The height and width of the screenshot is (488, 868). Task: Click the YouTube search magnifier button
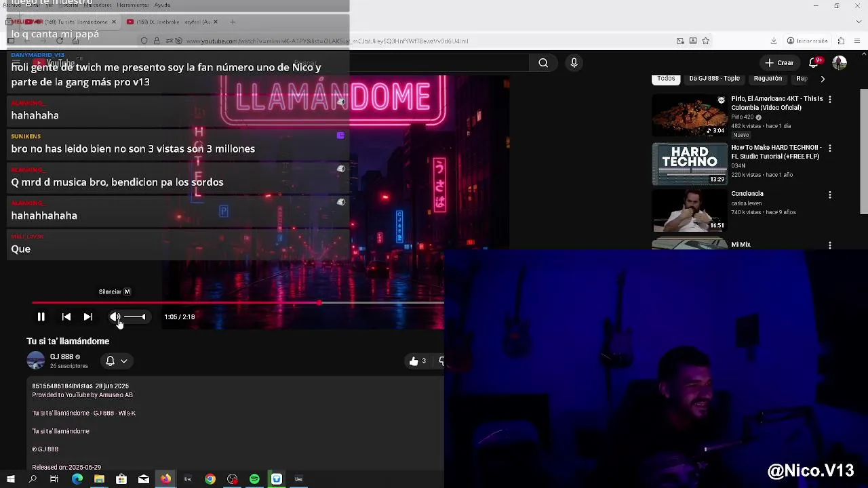click(543, 63)
